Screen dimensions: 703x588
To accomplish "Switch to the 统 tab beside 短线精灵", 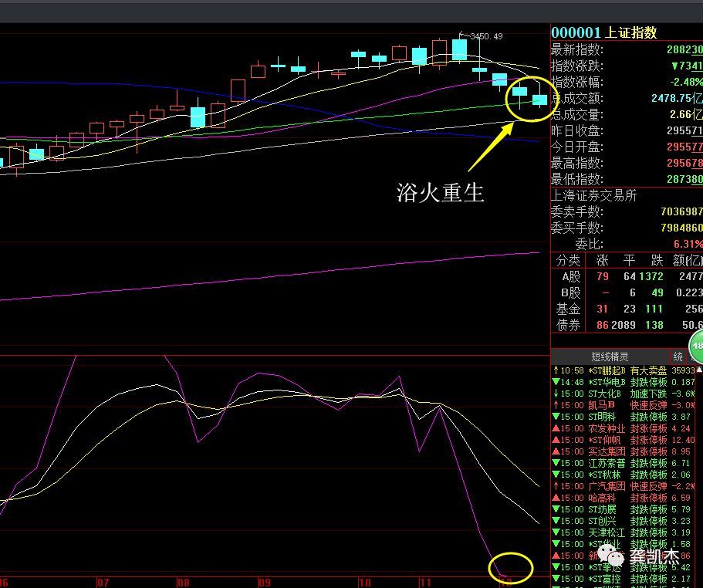I will 678,357.
